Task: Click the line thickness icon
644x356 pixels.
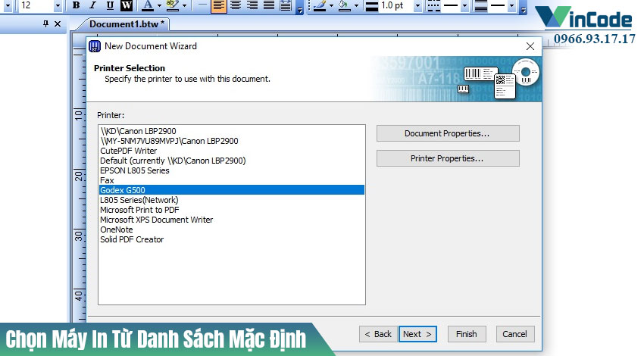Action: pyautogui.click(x=372, y=6)
